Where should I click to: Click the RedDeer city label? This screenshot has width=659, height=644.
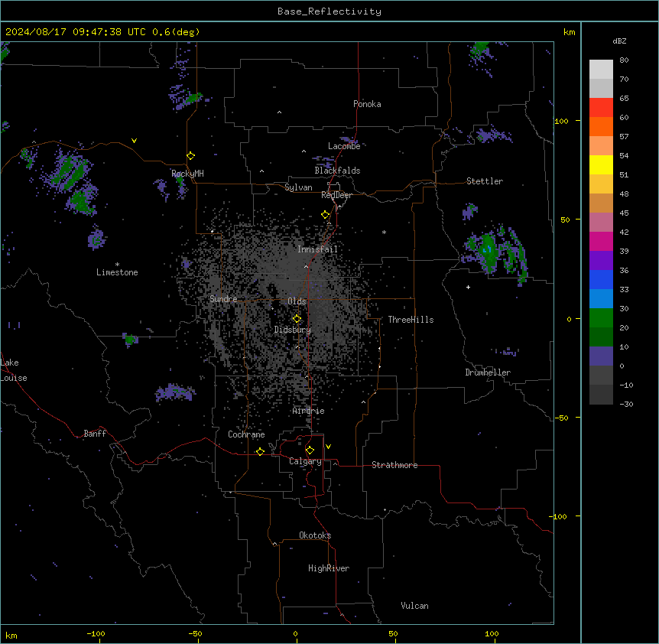[336, 195]
